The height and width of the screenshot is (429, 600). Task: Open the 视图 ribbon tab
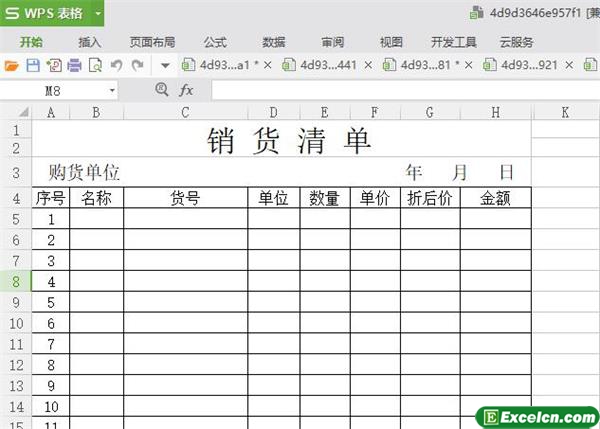point(391,42)
